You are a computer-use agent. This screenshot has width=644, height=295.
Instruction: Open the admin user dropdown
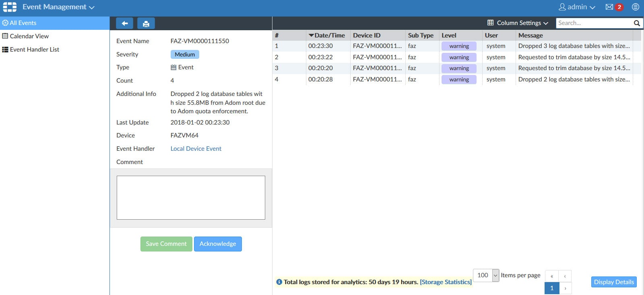(x=577, y=7)
